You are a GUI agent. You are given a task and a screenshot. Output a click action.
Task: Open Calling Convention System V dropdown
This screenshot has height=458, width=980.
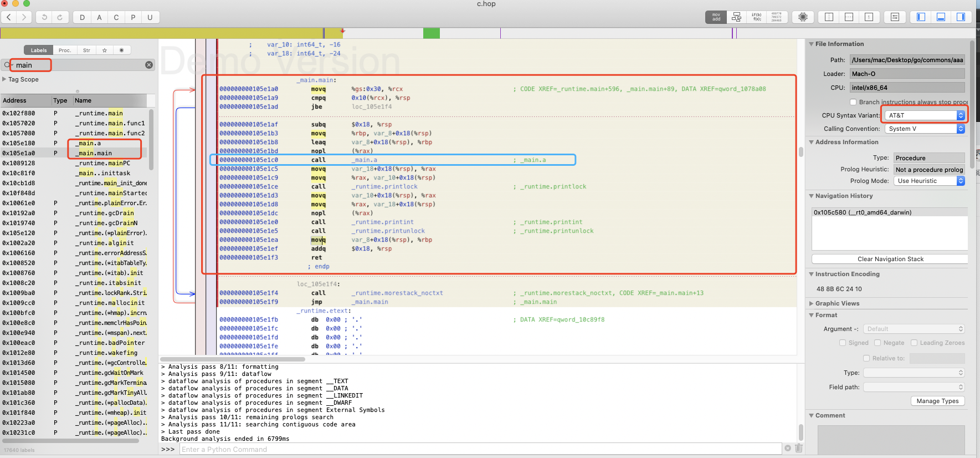pos(925,129)
